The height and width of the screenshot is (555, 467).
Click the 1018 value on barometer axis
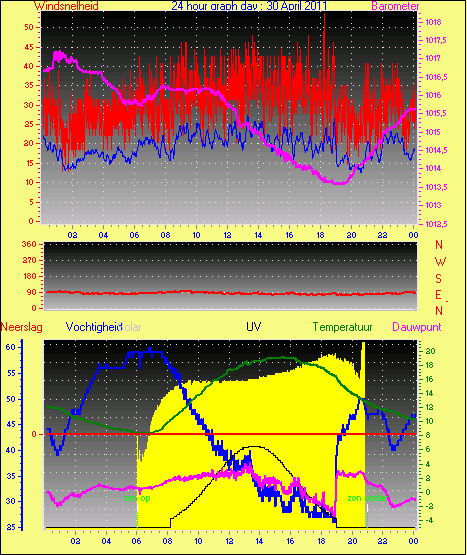click(x=433, y=22)
